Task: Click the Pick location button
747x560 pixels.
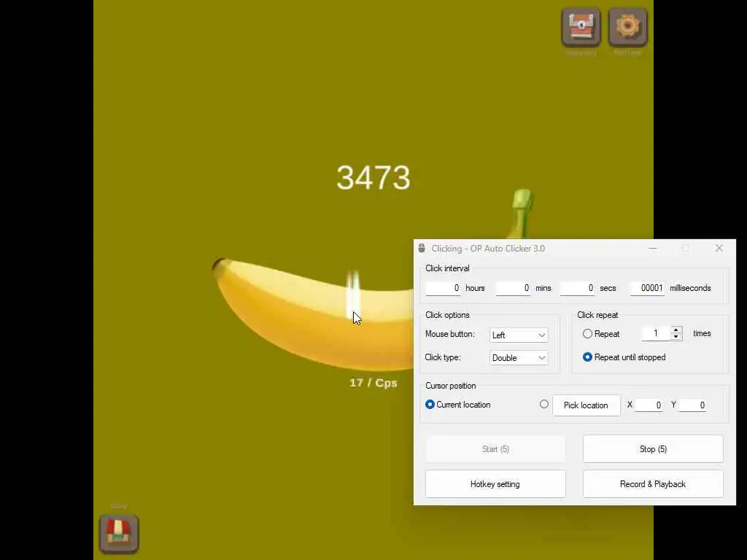Action: click(586, 405)
